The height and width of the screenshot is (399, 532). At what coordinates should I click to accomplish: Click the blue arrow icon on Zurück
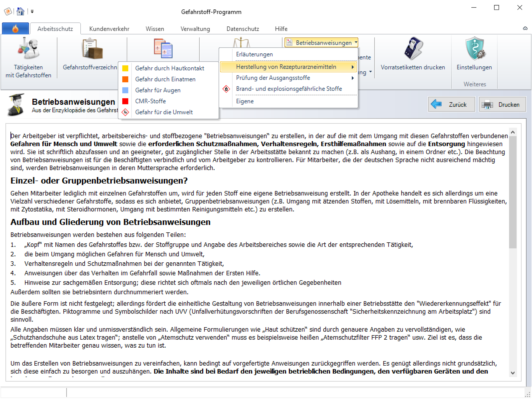tap(436, 104)
